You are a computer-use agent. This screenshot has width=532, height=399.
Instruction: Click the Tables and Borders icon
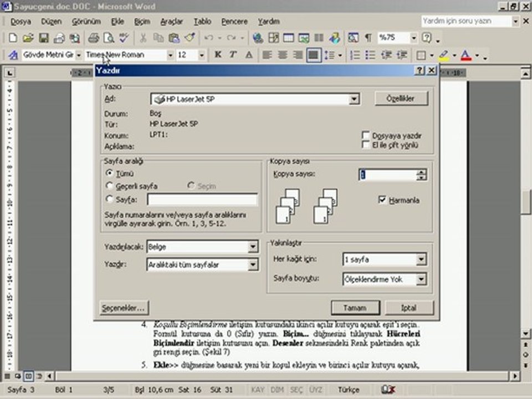coord(273,38)
